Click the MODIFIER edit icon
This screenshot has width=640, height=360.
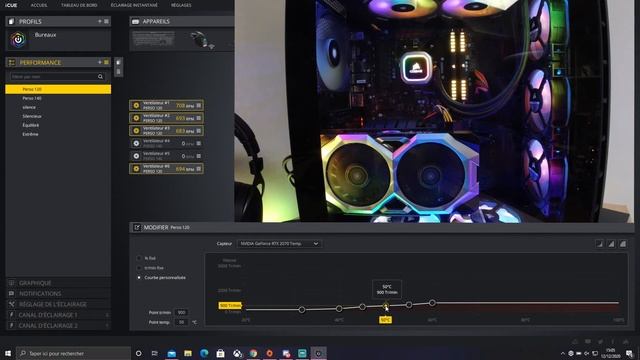137,227
